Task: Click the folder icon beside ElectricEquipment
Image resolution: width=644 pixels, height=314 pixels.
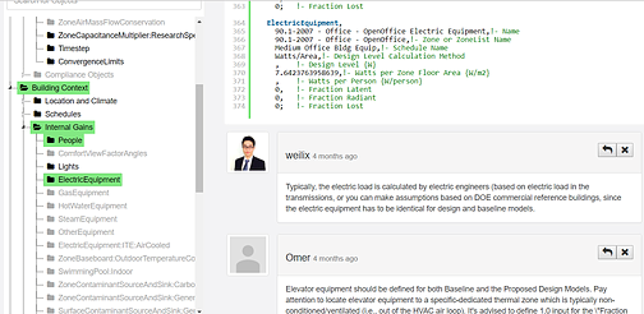Action: click(x=51, y=180)
